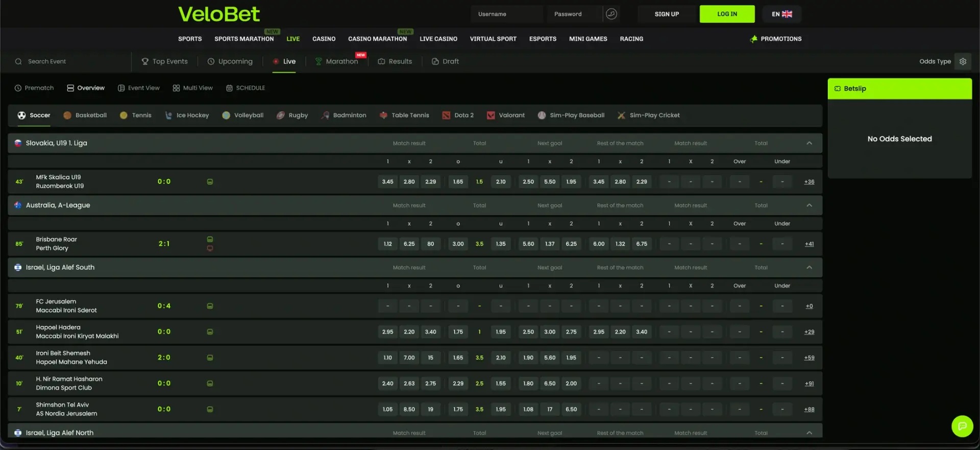The image size is (980, 450).
Task: Collapse the Israel, Liga Alef South section
Action: [x=809, y=268]
